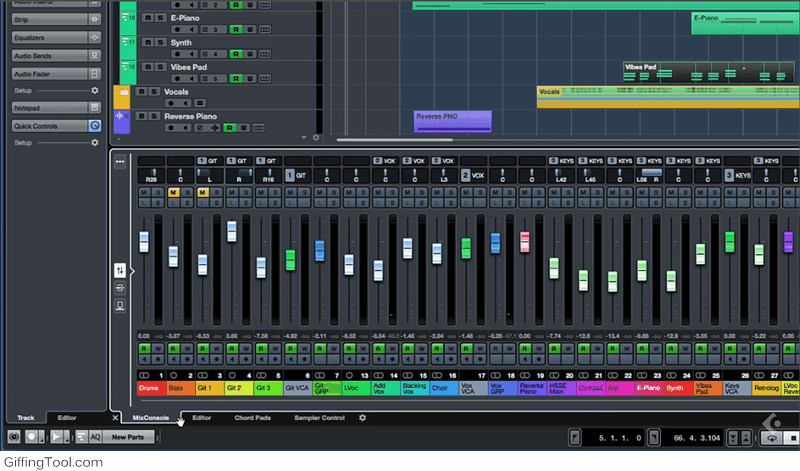
Task: Select the Git VCA channel name label
Action: (298, 388)
